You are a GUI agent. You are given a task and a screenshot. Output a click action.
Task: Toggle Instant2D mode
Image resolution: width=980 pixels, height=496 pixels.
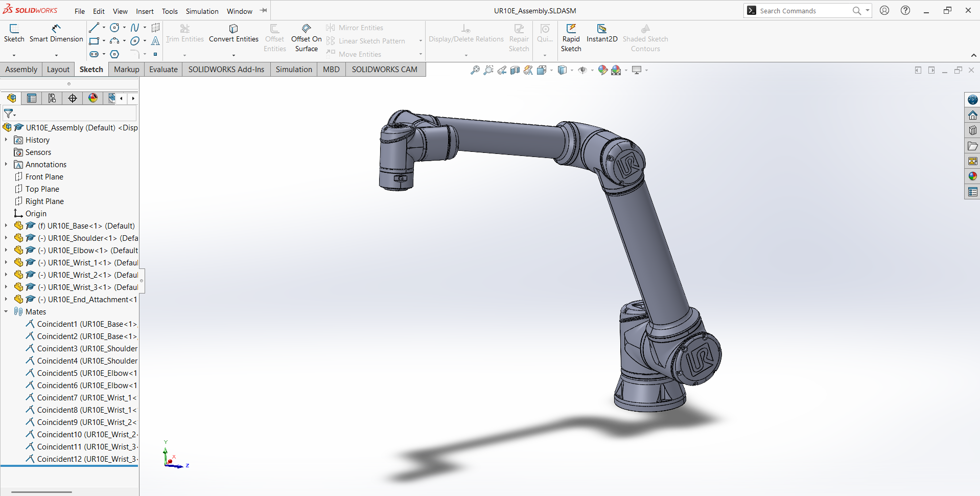coord(602,33)
